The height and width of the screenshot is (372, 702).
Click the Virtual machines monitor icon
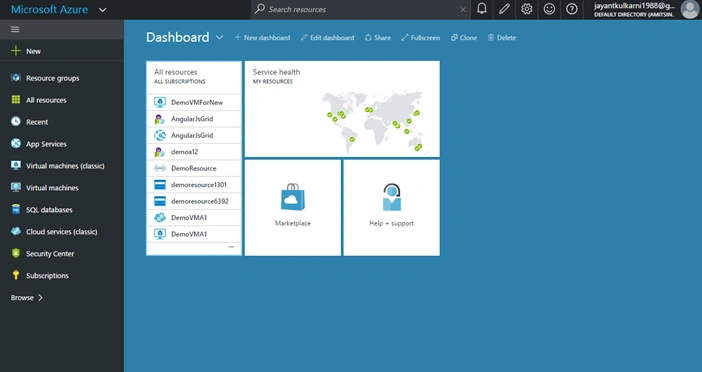[16, 187]
